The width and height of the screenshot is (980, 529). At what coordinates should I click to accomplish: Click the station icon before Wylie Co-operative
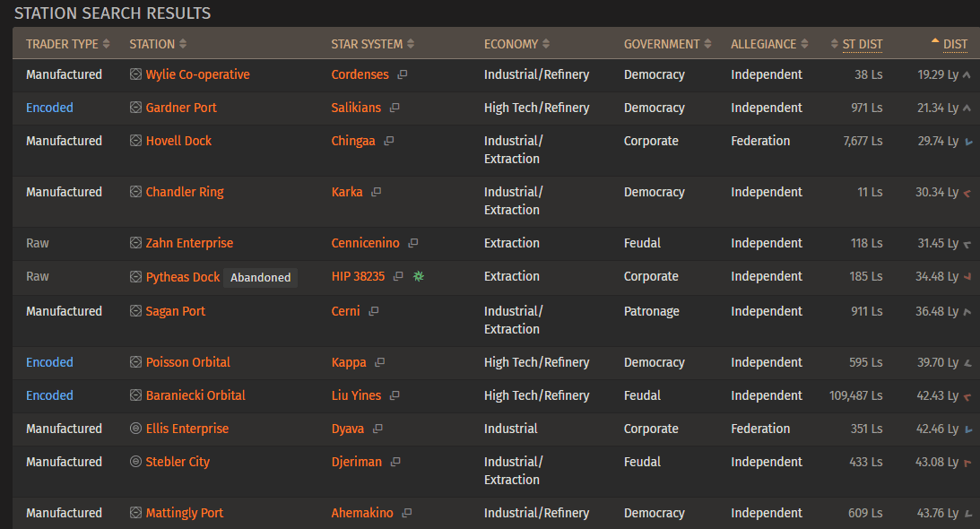click(136, 75)
